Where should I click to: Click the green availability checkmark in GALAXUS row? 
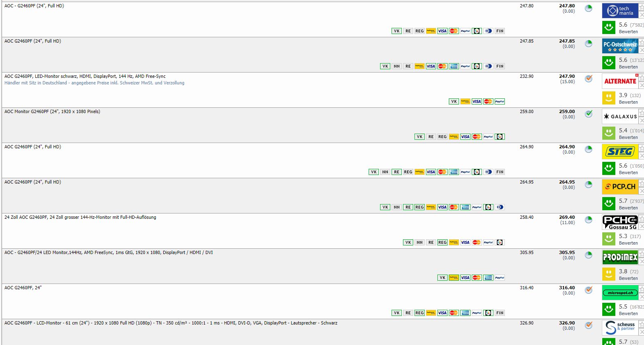coord(588,114)
